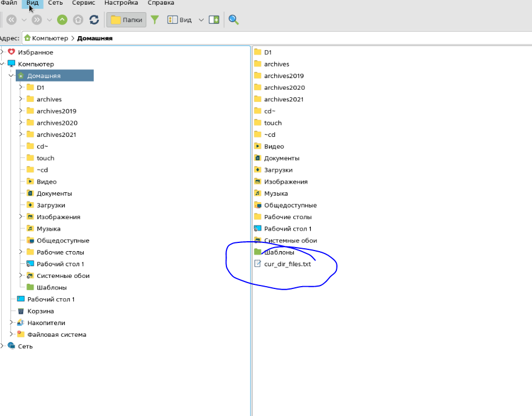
Task: Expand Рабочие столы node in tree
Action: tap(21, 252)
